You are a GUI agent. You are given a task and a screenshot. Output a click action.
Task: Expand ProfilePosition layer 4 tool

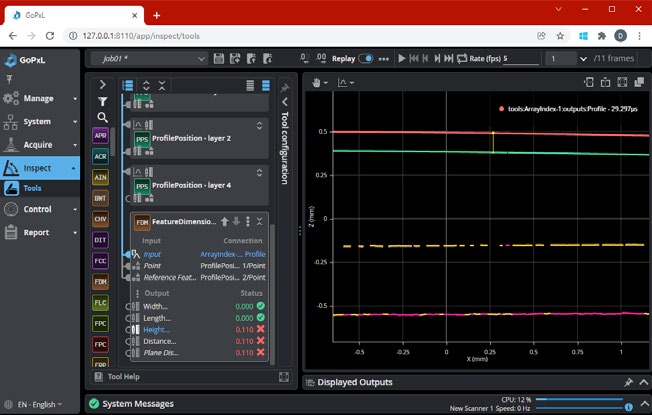259,173
